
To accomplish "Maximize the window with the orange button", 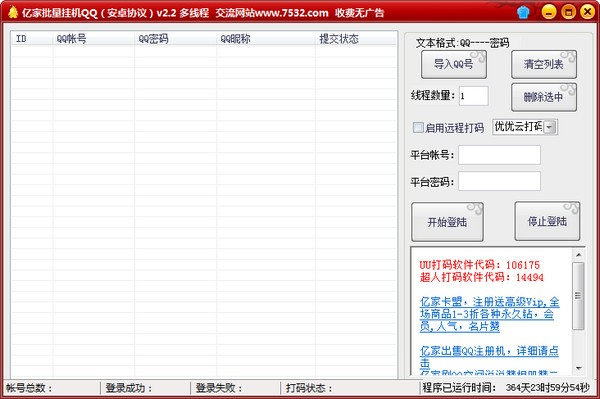I will 568,12.
